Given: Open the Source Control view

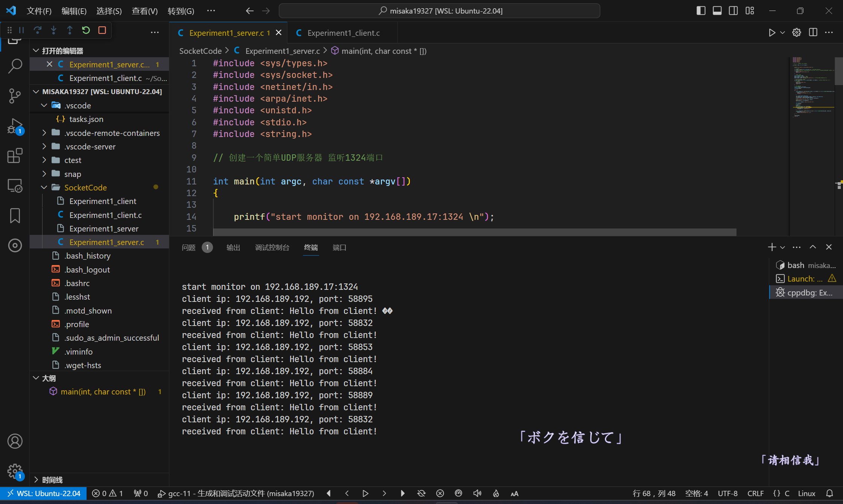Looking at the screenshot, I should [15, 96].
